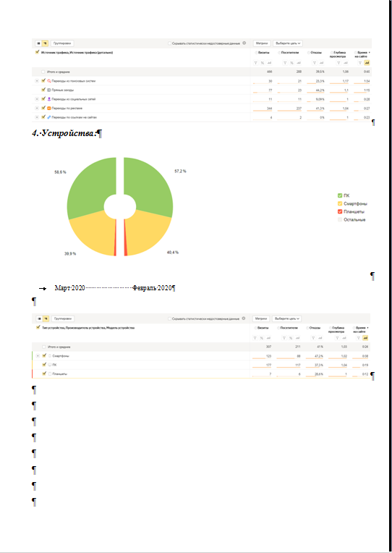Click chart icon under Отказы in traffic sources table
392x553 pixels.
click(321, 63)
